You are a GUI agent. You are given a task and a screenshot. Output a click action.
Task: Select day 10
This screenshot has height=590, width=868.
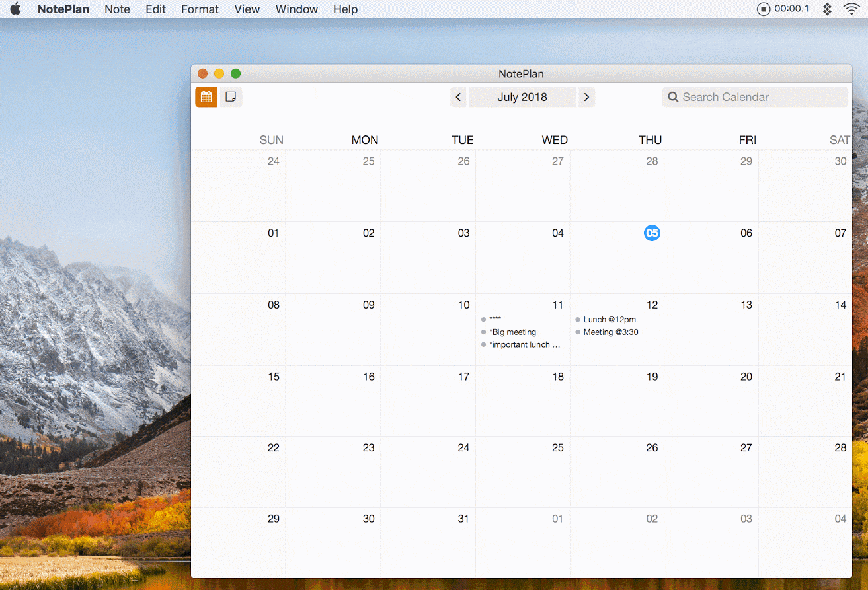click(x=464, y=305)
